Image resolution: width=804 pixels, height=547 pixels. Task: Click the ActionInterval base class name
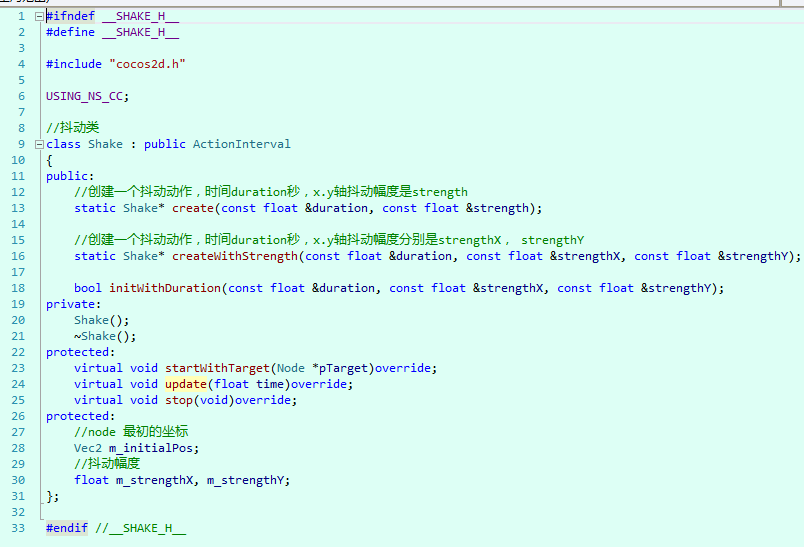[242, 144]
